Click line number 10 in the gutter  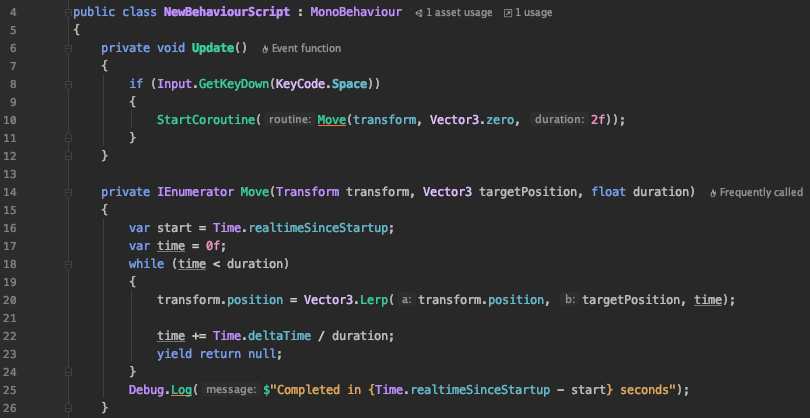pyautogui.click(x=11, y=120)
